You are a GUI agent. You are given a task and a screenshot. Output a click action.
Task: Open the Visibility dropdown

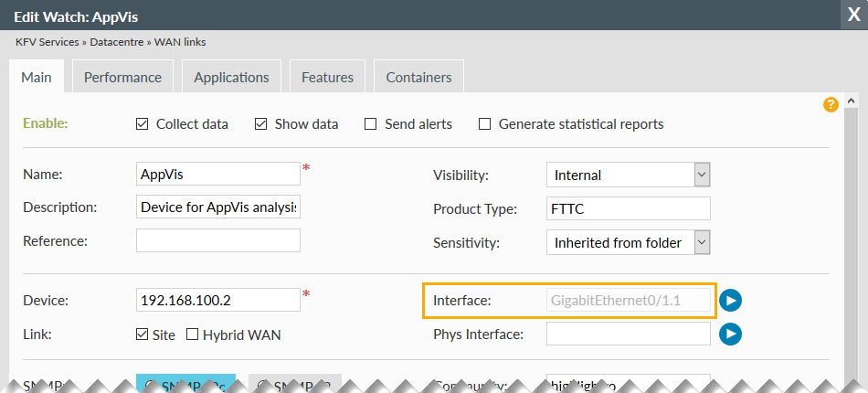[x=628, y=175]
